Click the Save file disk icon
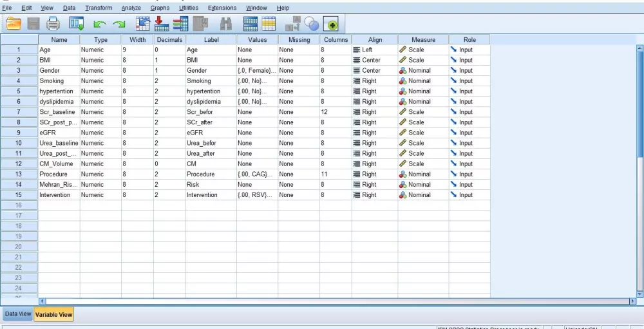This screenshot has width=644, height=329. coord(33,24)
